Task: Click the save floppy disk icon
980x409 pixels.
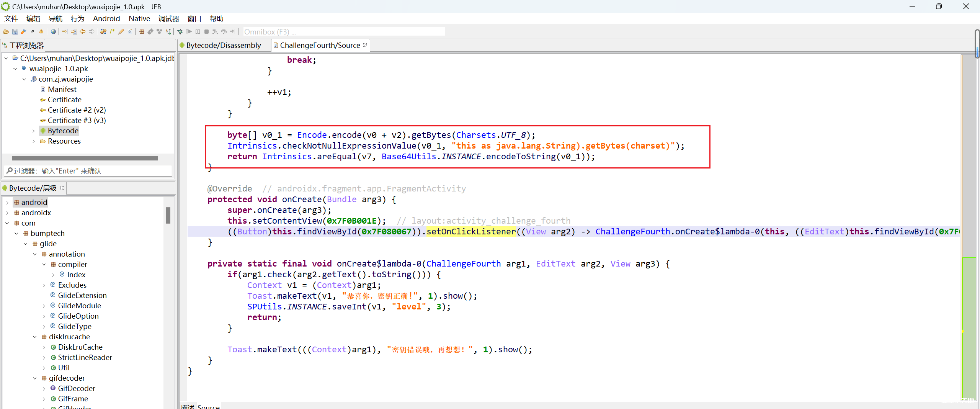Action: (15, 32)
